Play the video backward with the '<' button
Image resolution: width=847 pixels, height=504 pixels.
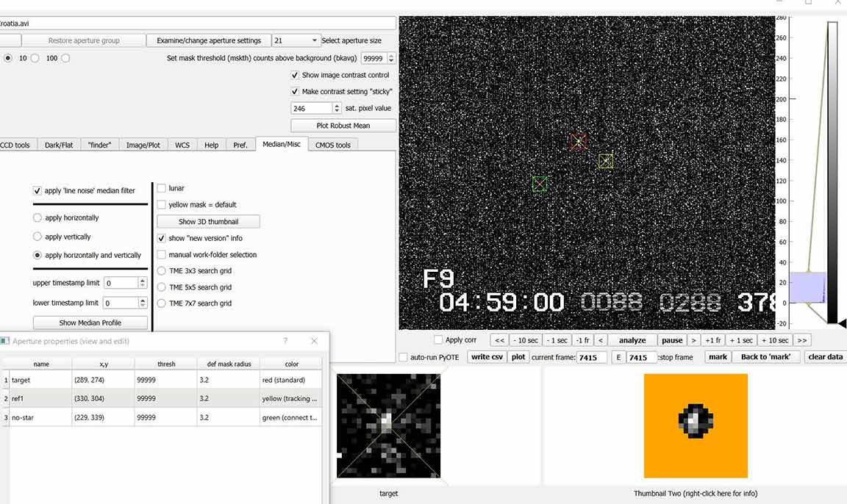(600, 340)
